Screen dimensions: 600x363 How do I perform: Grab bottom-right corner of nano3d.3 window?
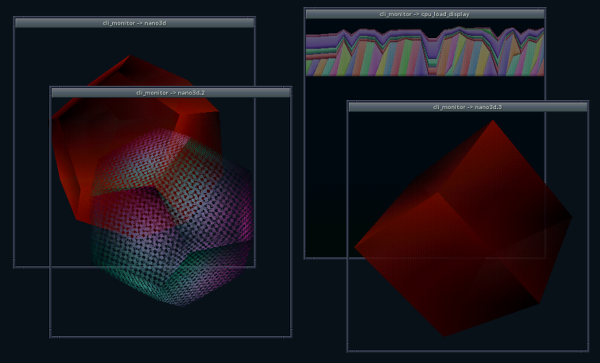click(x=588, y=351)
